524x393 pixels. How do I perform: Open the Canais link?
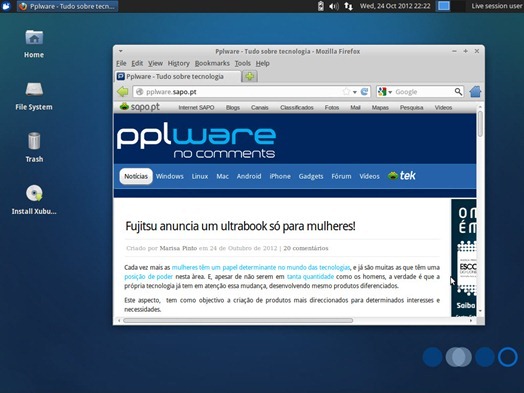(260, 108)
